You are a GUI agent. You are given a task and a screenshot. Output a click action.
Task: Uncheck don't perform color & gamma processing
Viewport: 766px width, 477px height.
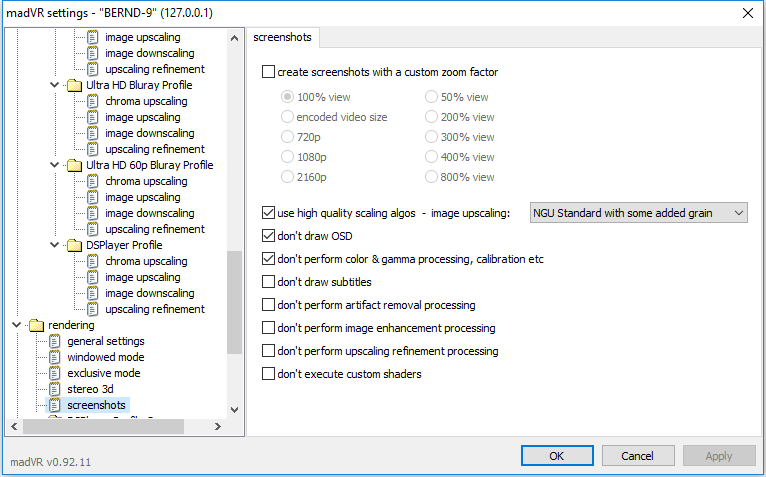[x=268, y=259]
